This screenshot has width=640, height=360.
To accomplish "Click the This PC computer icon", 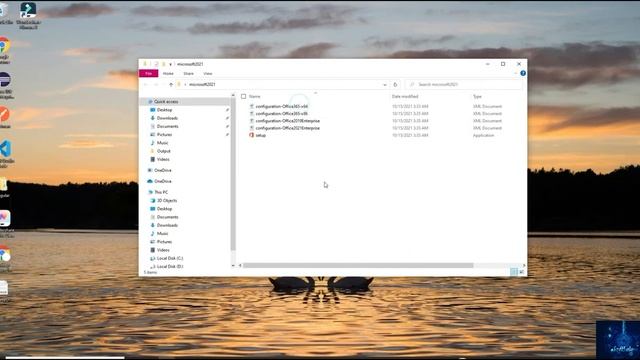I will pos(150,192).
